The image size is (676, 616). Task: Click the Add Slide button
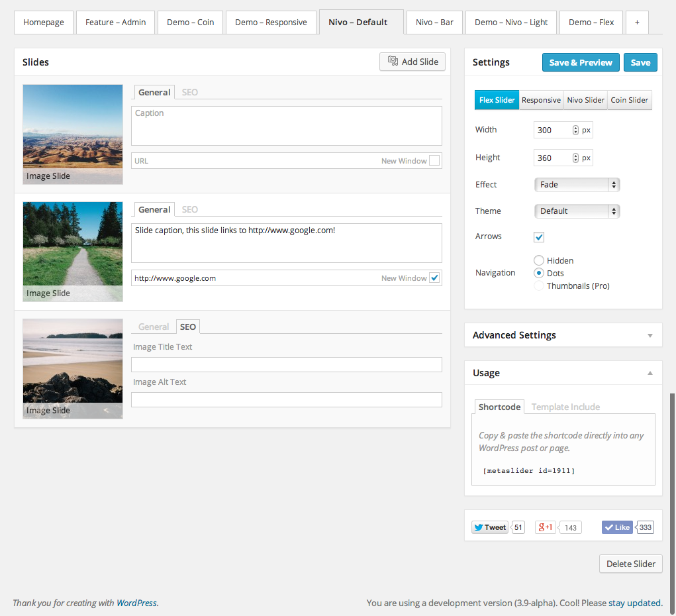(x=412, y=62)
